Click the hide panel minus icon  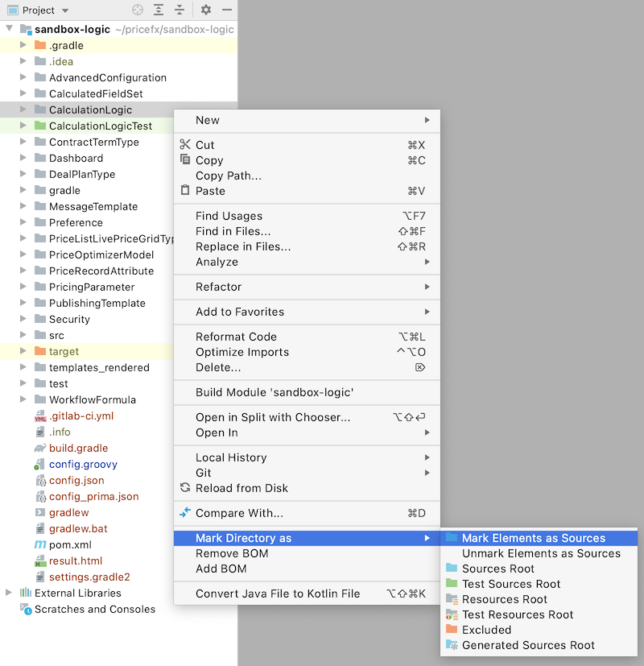(227, 10)
